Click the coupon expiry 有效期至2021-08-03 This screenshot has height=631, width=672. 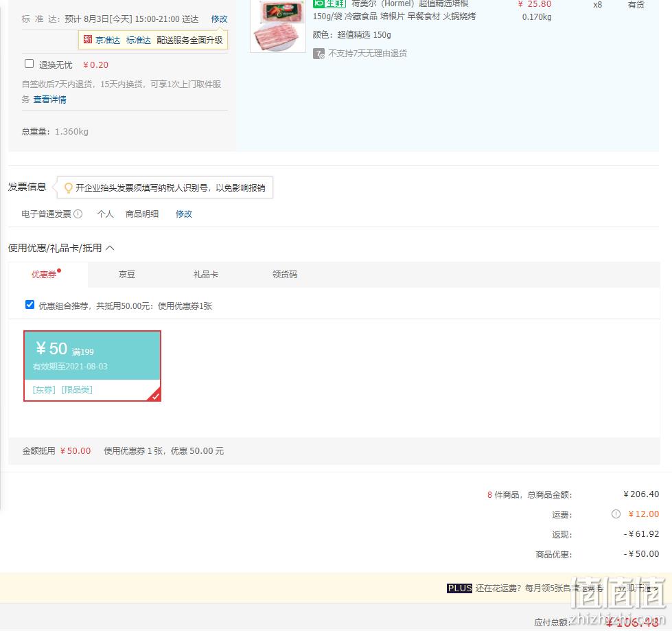pos(70,367)
